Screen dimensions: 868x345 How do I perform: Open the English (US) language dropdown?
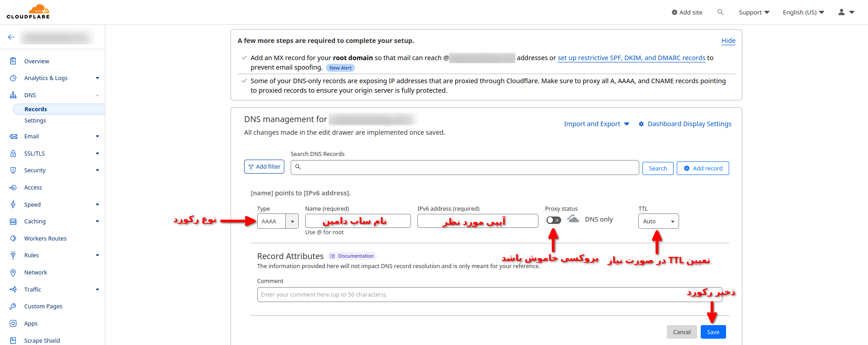click(803, 12)
